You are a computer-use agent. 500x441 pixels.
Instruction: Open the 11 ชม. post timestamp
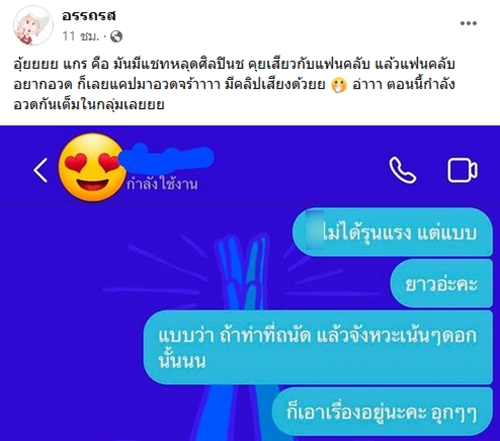(81, 36)
